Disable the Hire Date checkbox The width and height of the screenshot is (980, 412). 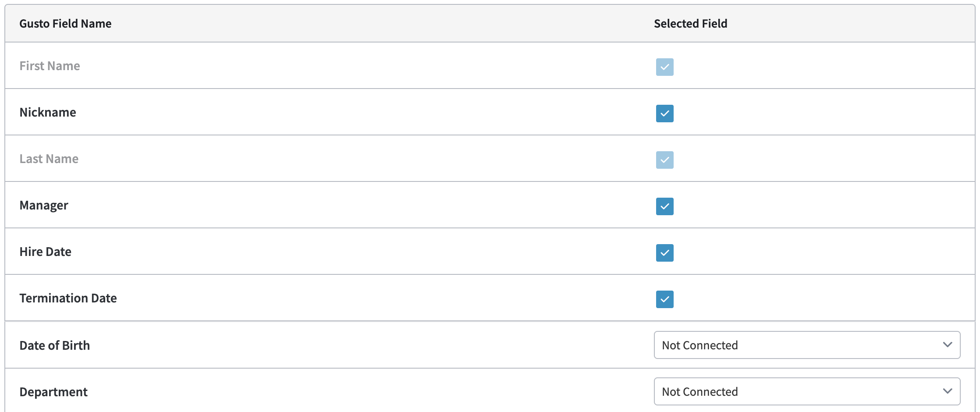coord(664,253)
